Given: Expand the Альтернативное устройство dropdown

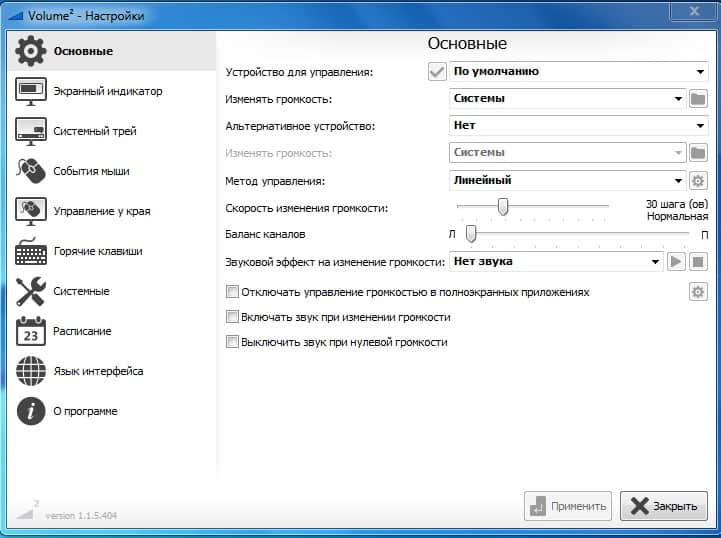Looking at the screenshot, I should coord(578,126).
